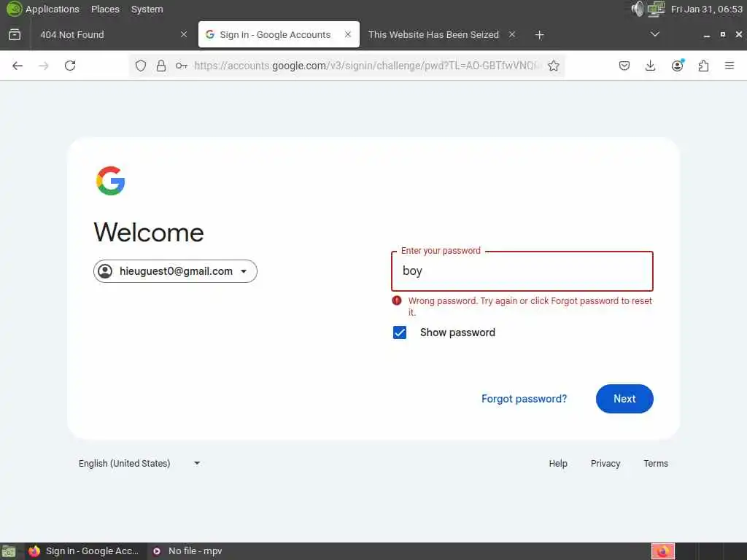Close the Sign in Google Accounts tab
The width and height of the screenshot is (747, 560).
(348, 34)
